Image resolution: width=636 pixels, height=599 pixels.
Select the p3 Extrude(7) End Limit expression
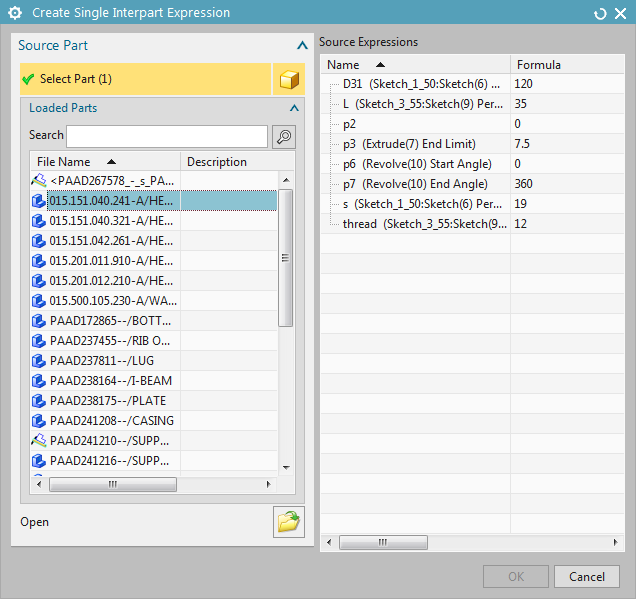pyautogui.click(x=473, y=144)
